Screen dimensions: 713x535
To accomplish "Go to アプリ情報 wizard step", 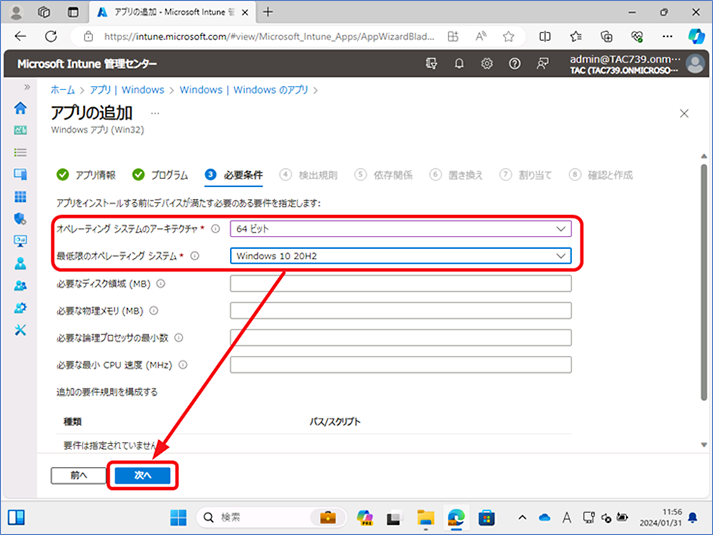I will (86, 175).
